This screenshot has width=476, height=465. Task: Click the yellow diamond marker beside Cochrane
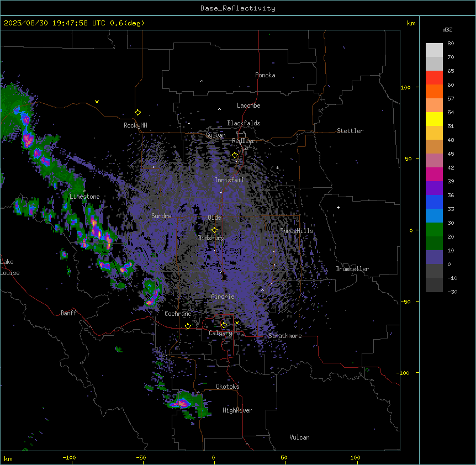click(188, 326)
